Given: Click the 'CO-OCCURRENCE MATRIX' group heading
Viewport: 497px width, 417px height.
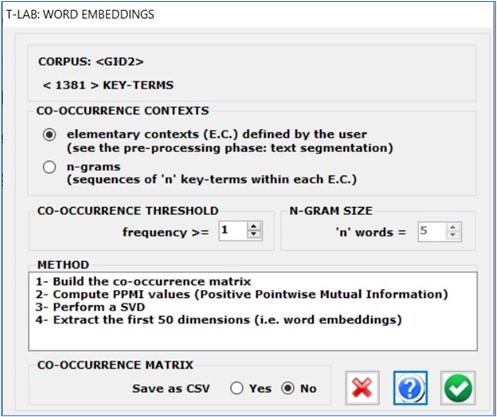Looking at the screenshot, I should 115,365.
